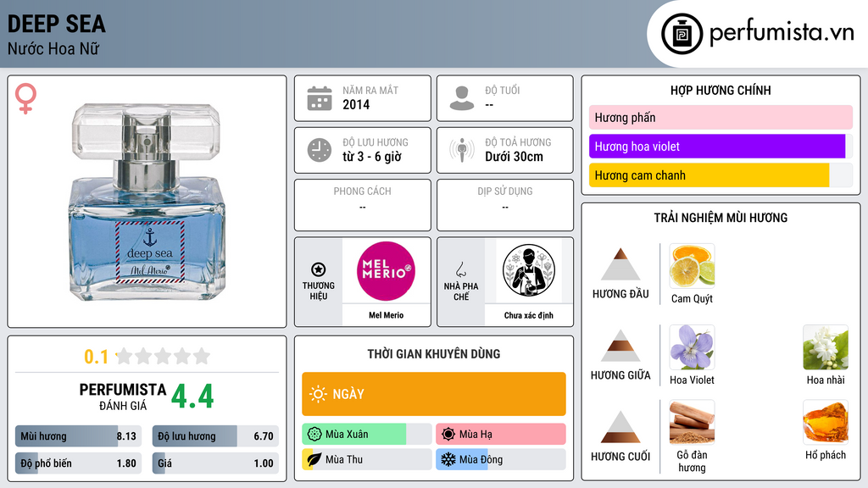The height and width of the screenshot is (488, 868).
Task: Click the base notes pyramid icon
Action: coord(620,427)
